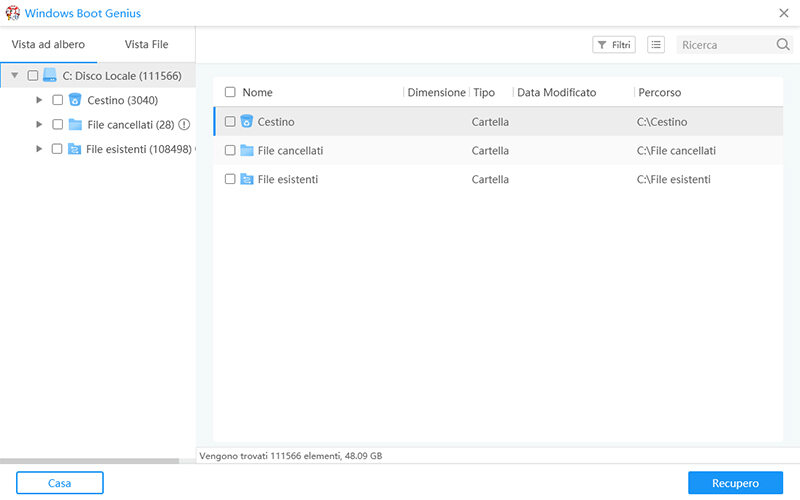
Task: Click the File esistenti folder icon in tree
Action: (75, 149)
